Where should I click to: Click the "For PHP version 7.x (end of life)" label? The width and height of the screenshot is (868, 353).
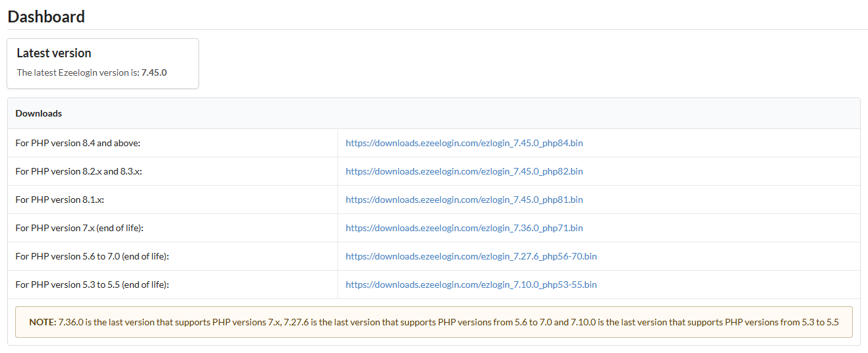[x=79, y=228]
